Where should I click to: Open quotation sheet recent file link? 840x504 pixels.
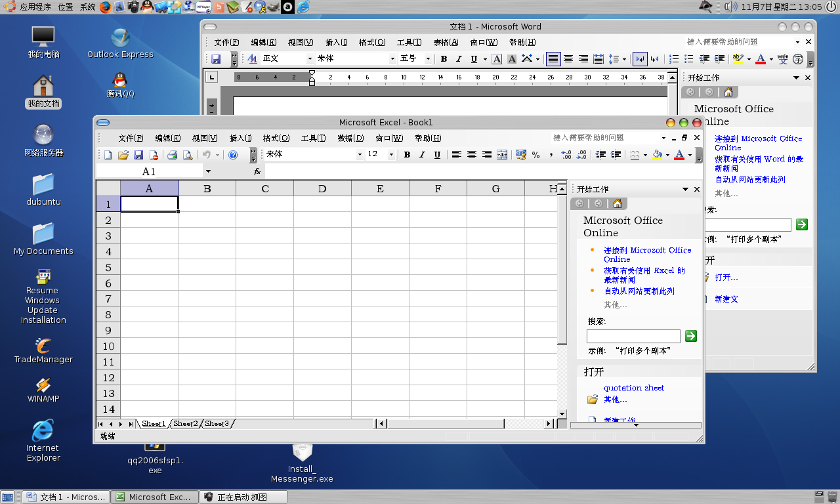pos(634,388)
